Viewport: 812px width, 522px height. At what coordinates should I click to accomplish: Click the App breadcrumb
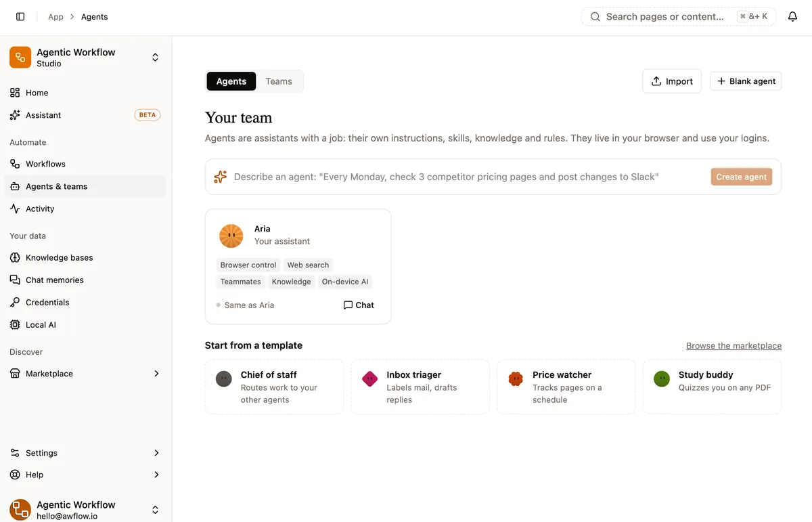[55, 17]
